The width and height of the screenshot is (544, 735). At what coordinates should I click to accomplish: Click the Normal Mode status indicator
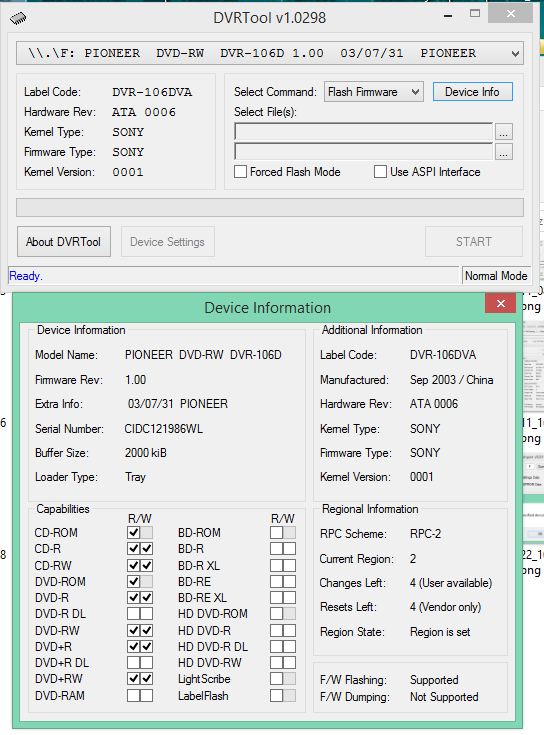pos(496,276)
